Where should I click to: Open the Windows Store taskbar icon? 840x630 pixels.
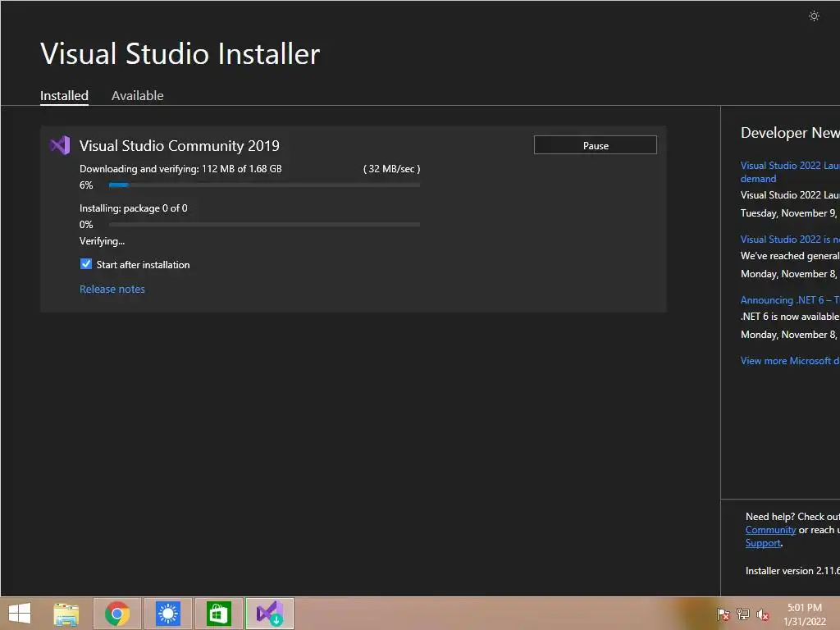pyautogui.click(x=218, y=614)
